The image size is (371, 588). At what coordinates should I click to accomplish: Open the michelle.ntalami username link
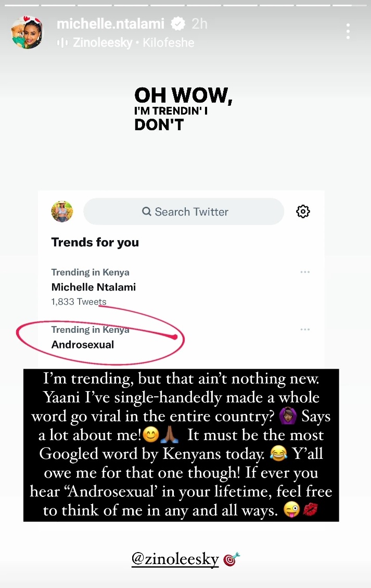coord(110,24)
